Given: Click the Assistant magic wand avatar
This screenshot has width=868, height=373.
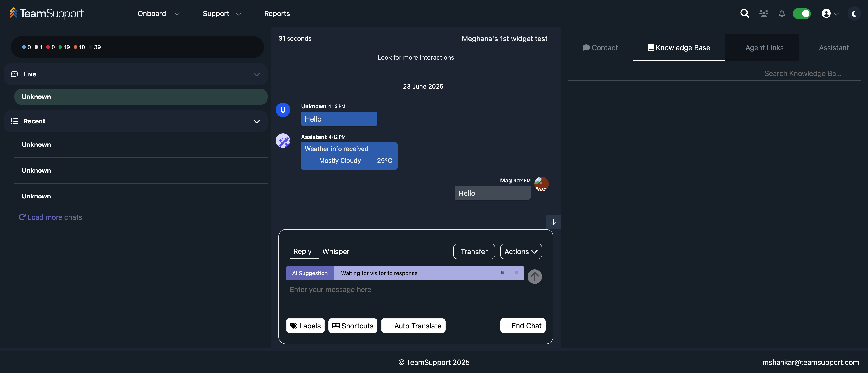Looking at the screenshot, I should coord(283,141).
